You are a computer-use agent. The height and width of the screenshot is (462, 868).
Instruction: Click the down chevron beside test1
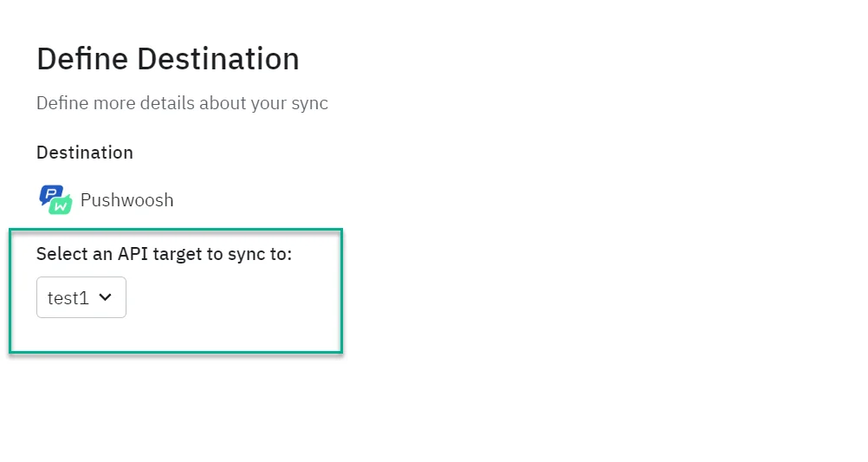(x=106, y=297)
